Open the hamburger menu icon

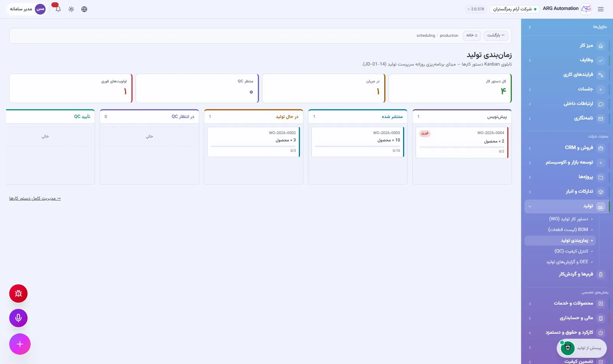(601, 9)
